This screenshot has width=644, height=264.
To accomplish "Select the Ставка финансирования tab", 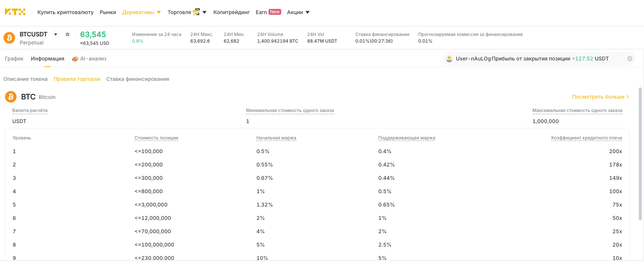I will [138, 79].
